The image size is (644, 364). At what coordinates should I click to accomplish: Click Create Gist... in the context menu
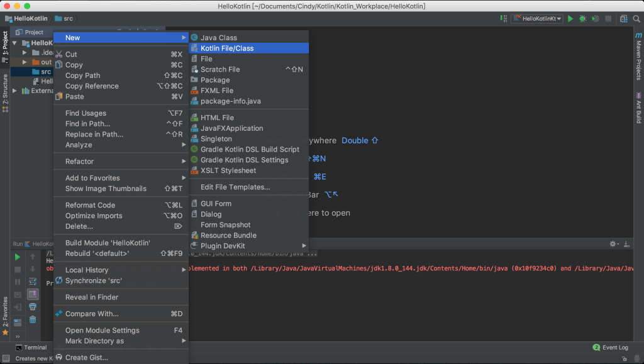click(x=121, y=358)
